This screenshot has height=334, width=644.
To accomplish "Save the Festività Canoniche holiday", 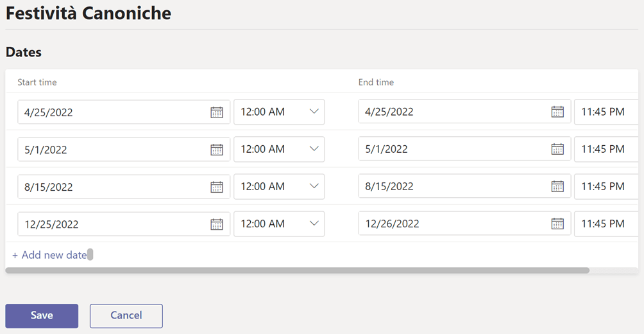I will tap(42, 316).
